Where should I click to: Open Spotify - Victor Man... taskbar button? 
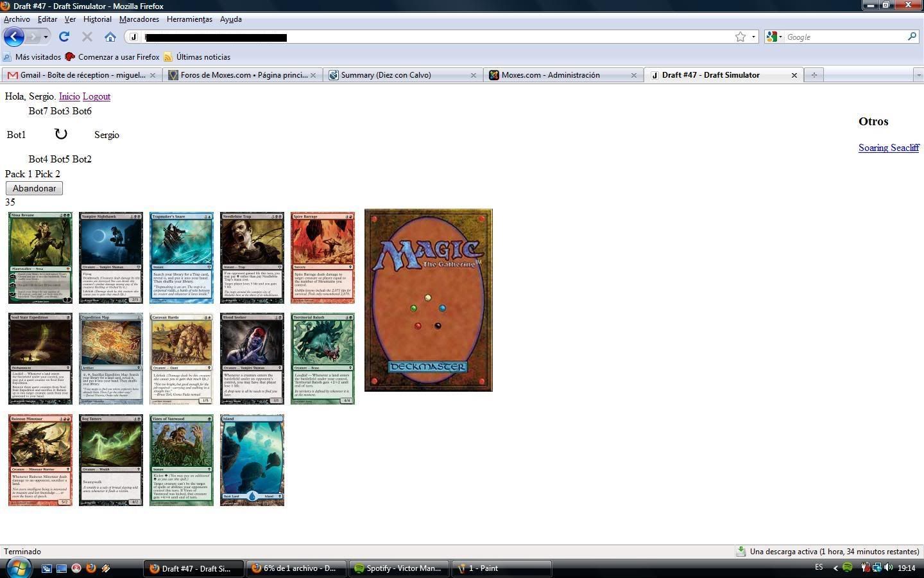point(398,568)
